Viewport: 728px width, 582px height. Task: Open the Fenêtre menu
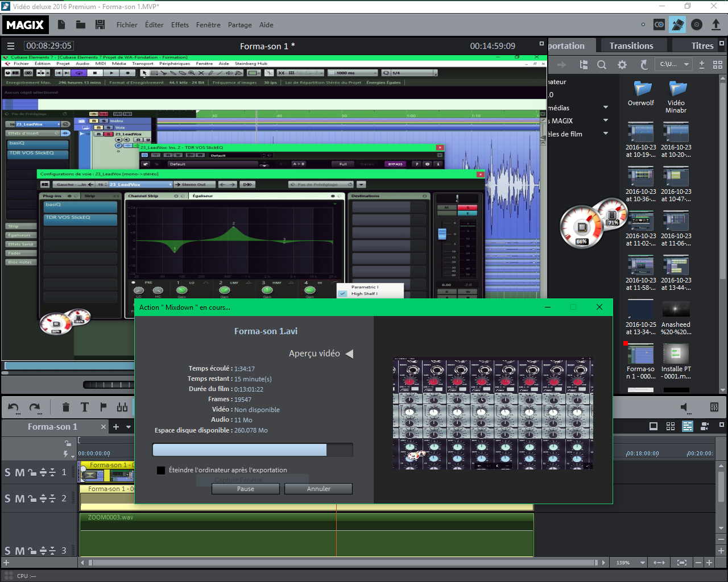tap(208, 25)
